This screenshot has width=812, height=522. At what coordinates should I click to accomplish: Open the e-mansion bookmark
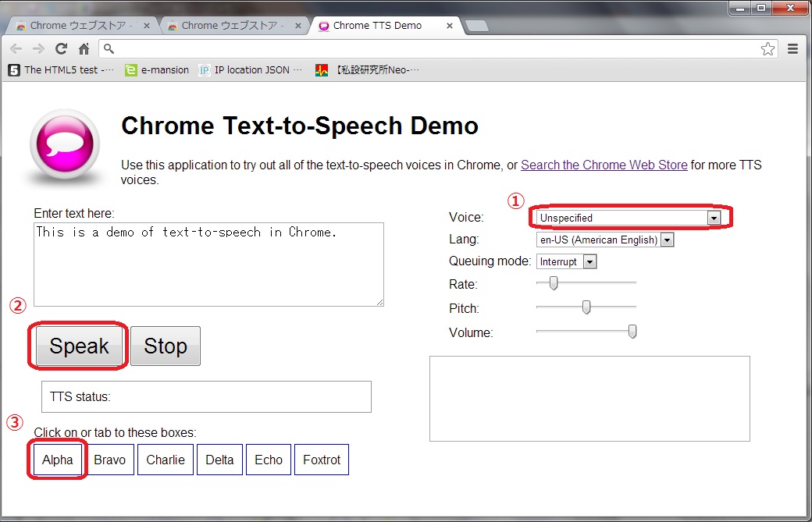(157, 70)
